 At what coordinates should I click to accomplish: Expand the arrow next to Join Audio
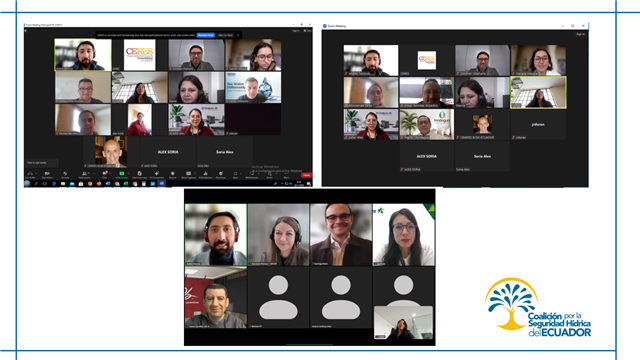tap(36, 173)
